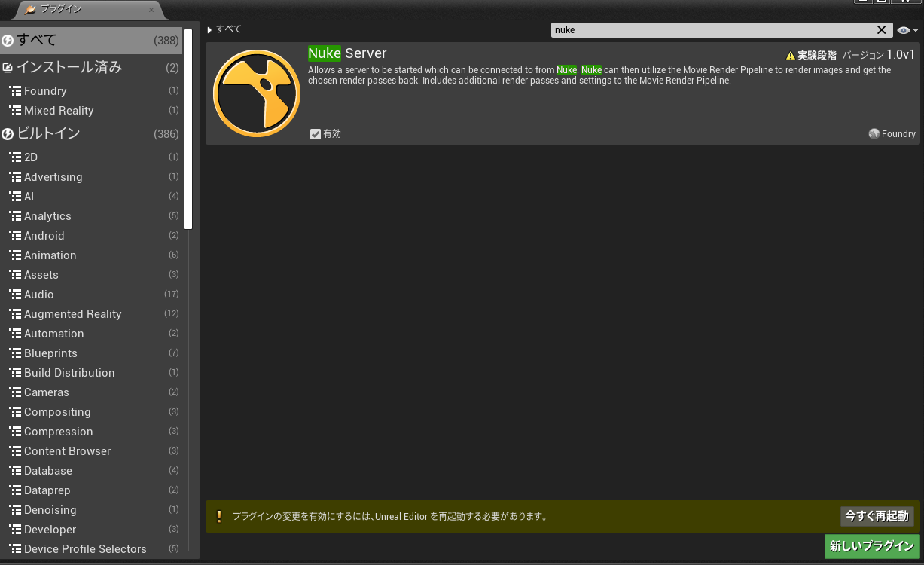Click the Foundry vendor globe icon

[x=874, y=133]
